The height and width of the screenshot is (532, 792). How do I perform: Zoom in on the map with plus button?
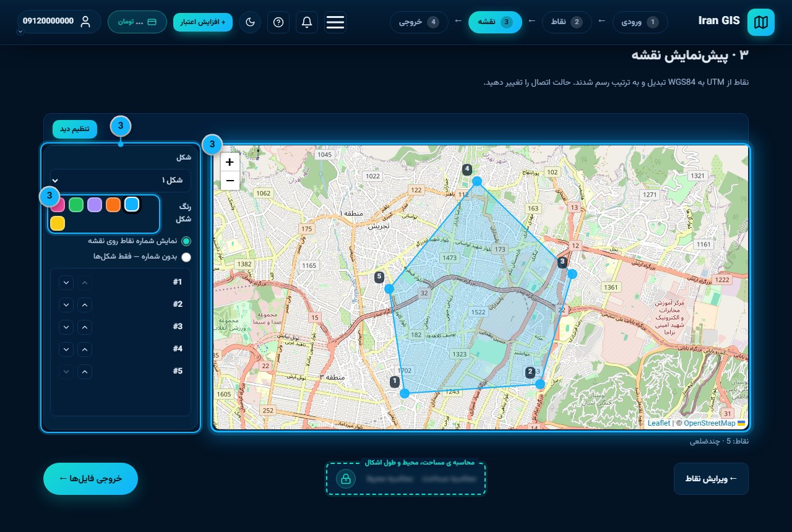230,162
